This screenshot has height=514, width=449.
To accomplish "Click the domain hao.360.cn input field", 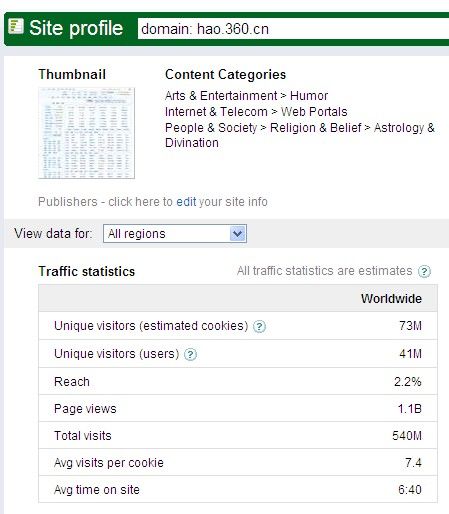I will point(293,29).
